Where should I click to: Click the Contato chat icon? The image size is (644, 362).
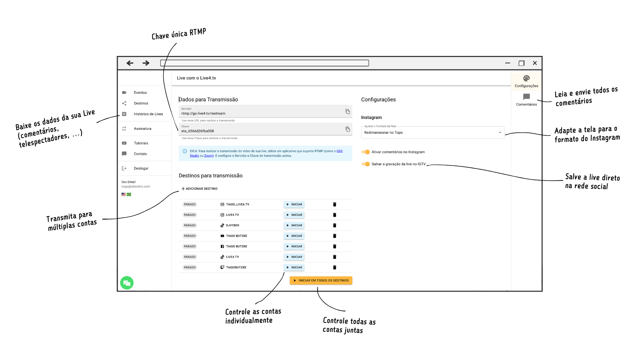click(124, 154)
